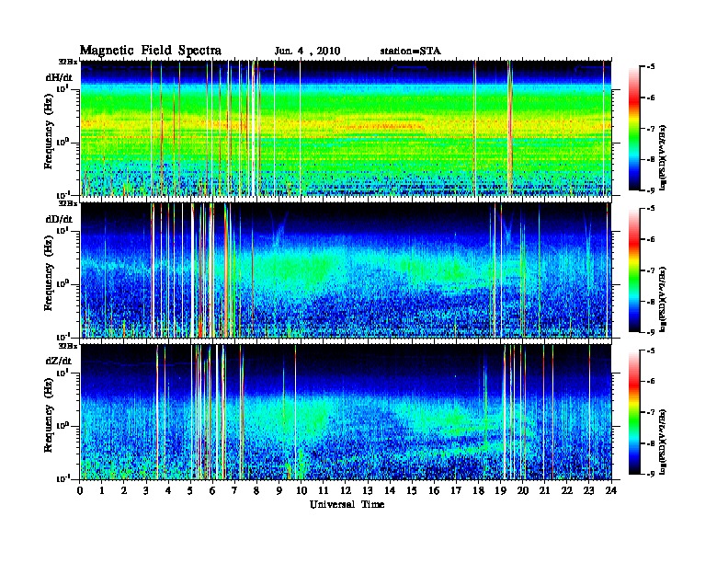Click hour tick label 5 on time axis

point(191,490)
